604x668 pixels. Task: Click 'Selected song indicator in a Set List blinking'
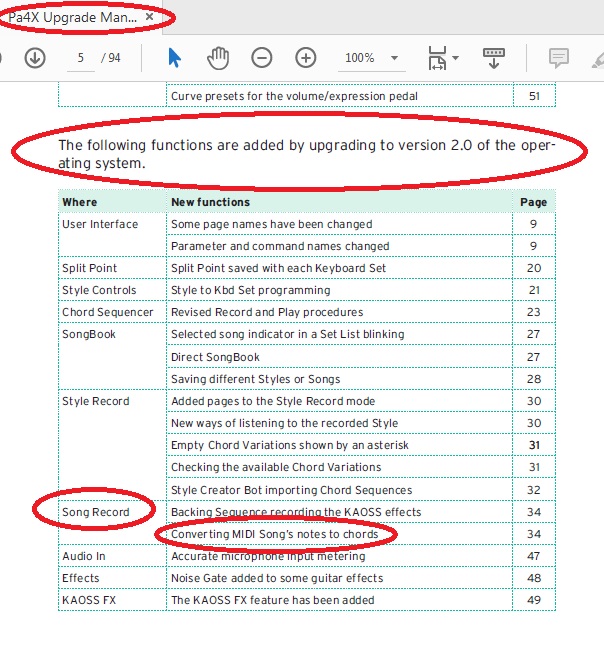[x=288, y=334]
